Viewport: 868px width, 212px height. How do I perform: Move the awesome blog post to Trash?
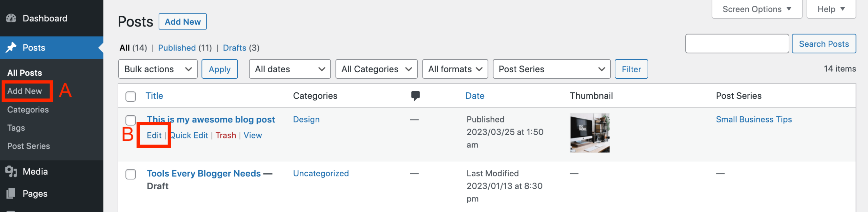tap(225, 135)
